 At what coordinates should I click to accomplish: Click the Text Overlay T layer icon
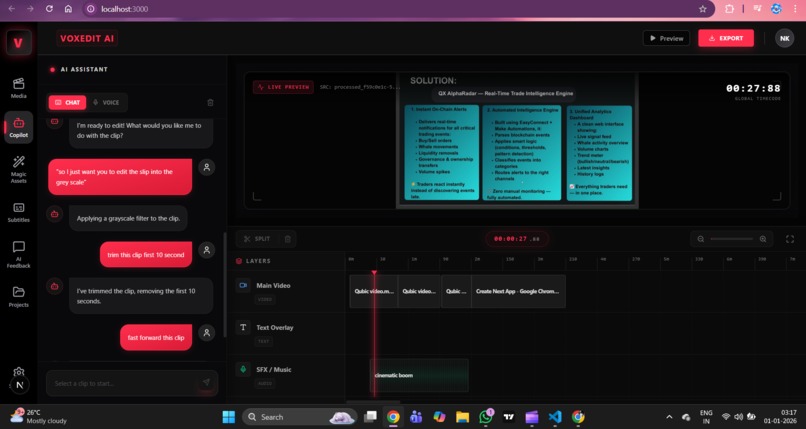(243, 327)
